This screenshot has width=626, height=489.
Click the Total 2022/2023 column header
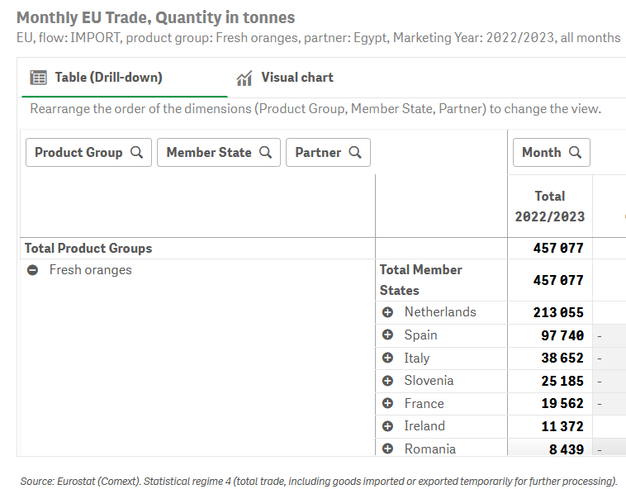pos(550,206)
